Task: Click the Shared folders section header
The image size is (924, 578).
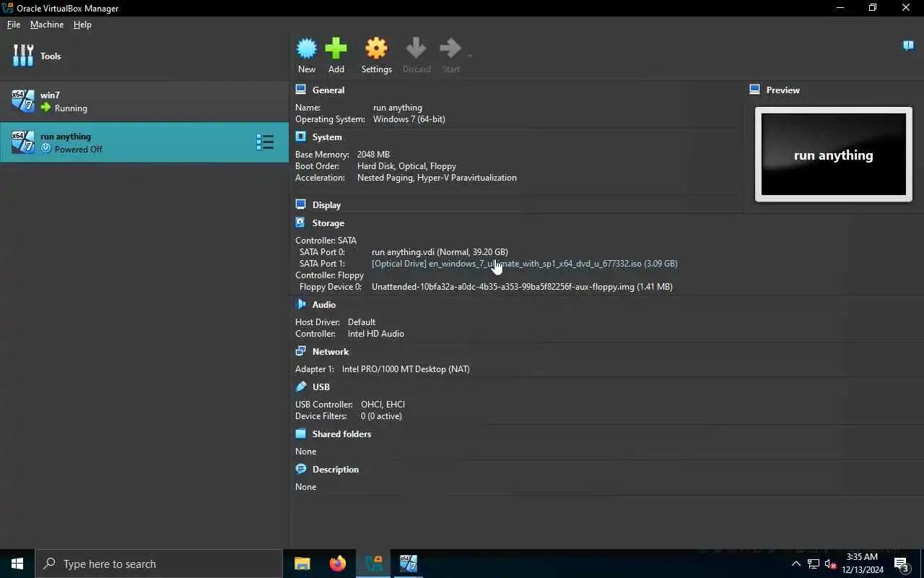Action: (341, 434)
